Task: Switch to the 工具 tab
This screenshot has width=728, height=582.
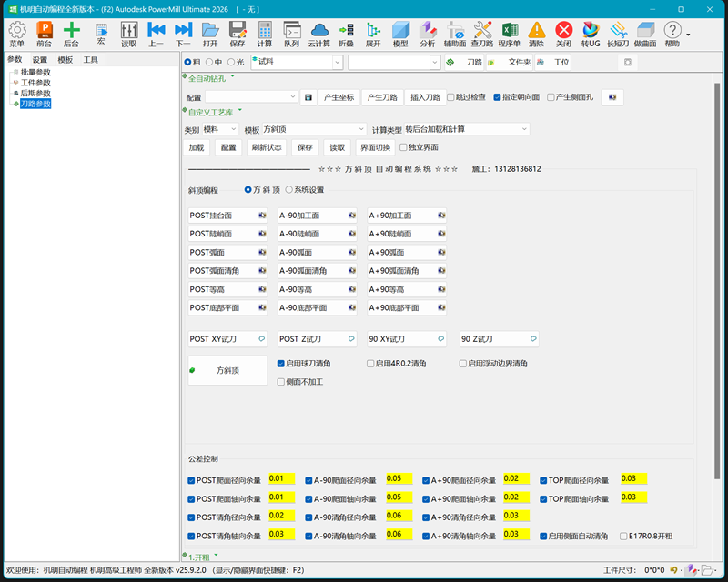Action: 91,60
